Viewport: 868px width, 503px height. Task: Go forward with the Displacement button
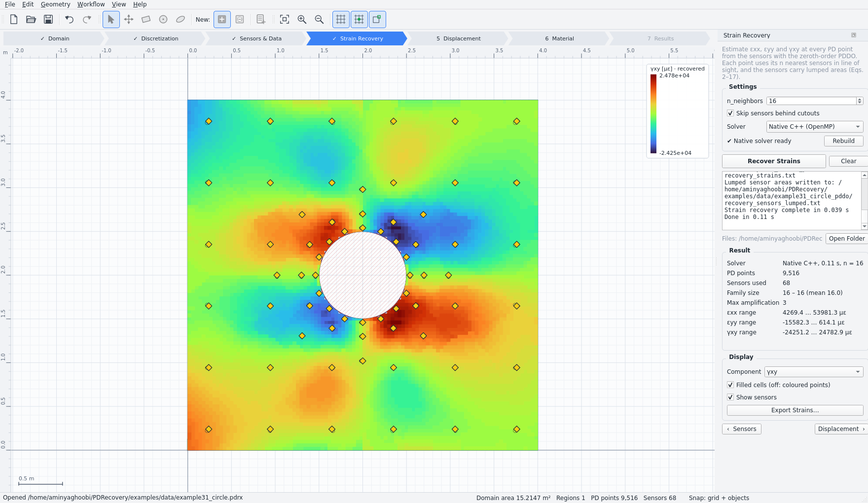click(841, 429)
